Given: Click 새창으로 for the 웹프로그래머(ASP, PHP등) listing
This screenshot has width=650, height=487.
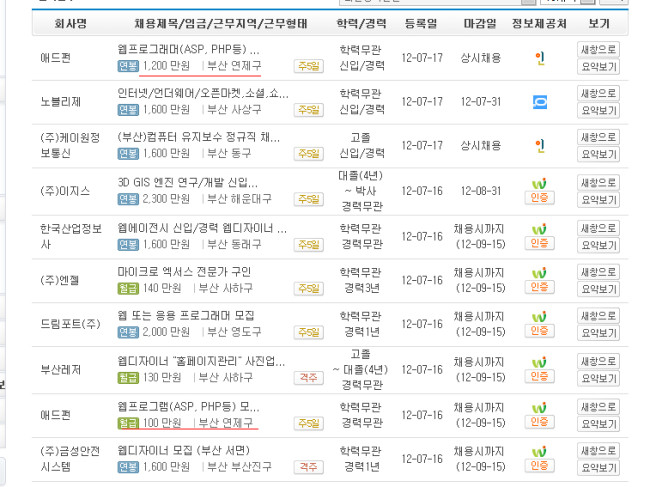Looking at the screenshot, I should pos(598,50).
